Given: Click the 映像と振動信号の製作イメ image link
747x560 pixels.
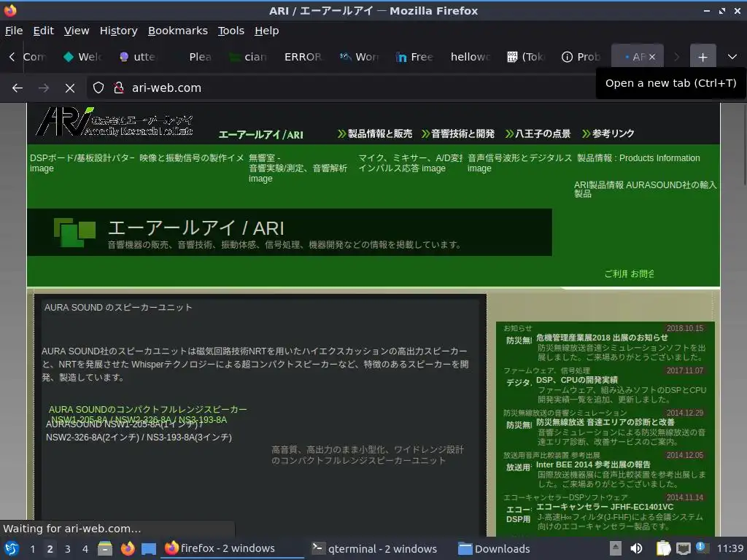Looking at the screenshot, I should (x=192, y=158).
